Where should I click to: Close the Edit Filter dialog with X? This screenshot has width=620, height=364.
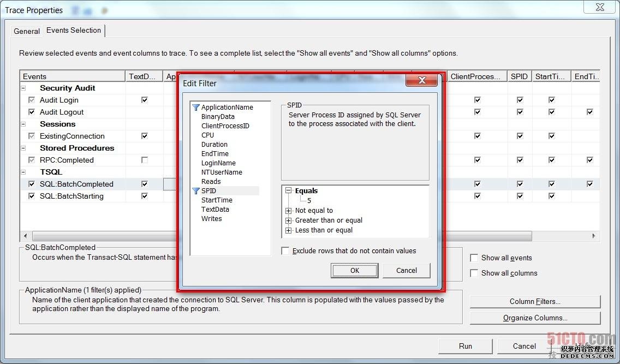(421, 81)
